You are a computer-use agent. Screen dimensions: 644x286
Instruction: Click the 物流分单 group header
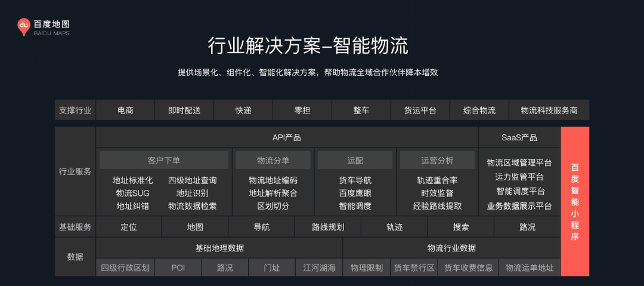[273, 160]
